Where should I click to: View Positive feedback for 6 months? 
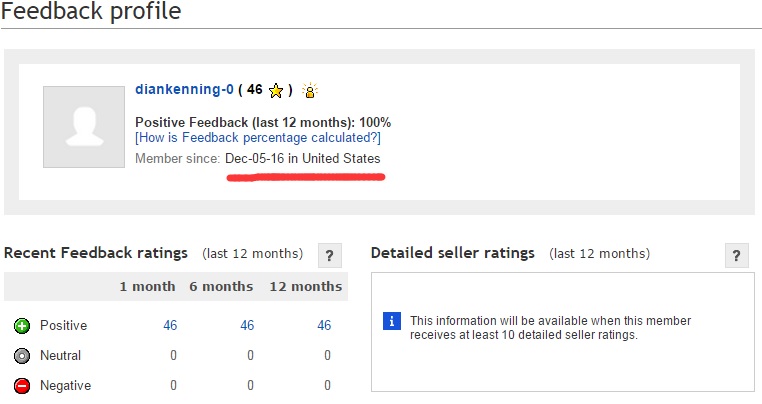(x=247, y=326)
